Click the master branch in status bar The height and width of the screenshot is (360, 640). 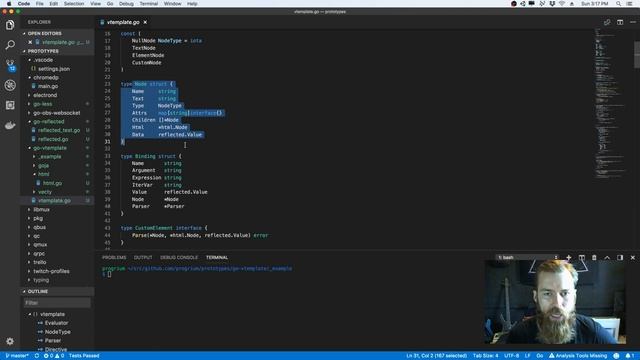(17, 356)
